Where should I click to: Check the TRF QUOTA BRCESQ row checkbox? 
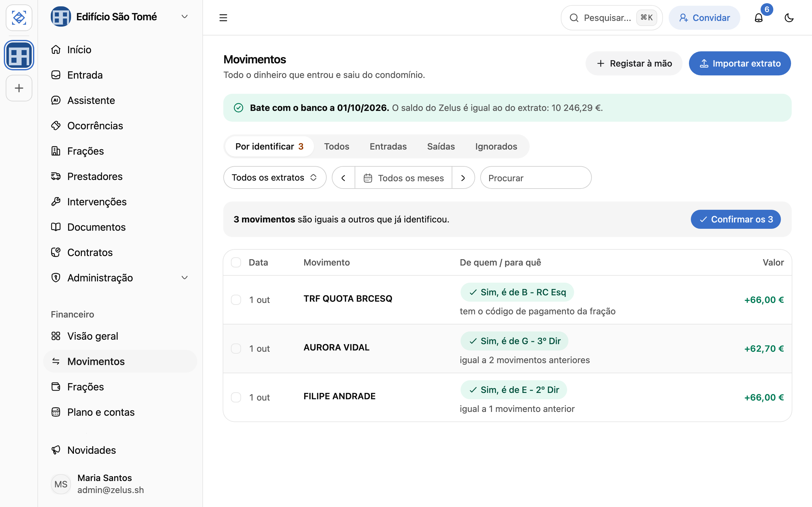click(236, 300)
